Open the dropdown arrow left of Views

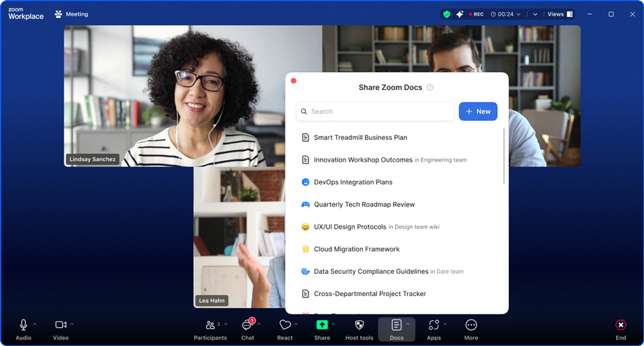click(535, 14)
